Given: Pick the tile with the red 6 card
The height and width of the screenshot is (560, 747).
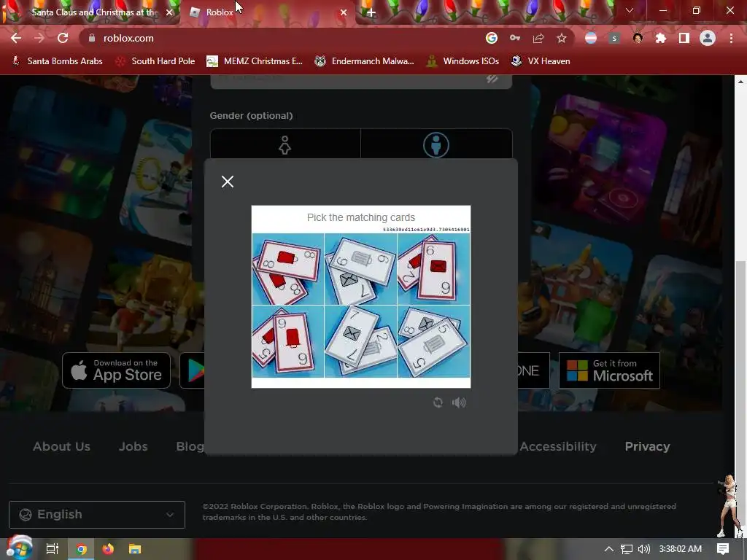Looking at the screenshot, I should [433, 269].
